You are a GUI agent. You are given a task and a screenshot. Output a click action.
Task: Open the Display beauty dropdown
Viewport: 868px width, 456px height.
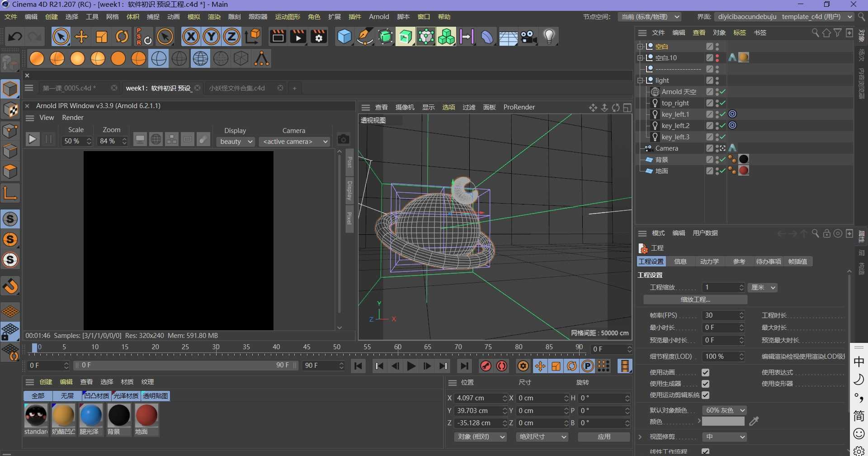(x=236, y=142)
